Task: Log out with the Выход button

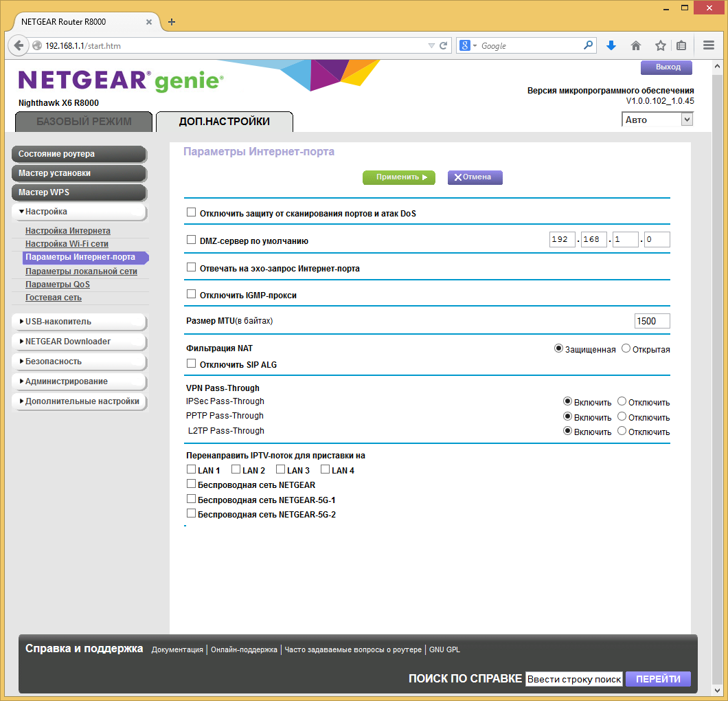Action: [x=666, y=67]
